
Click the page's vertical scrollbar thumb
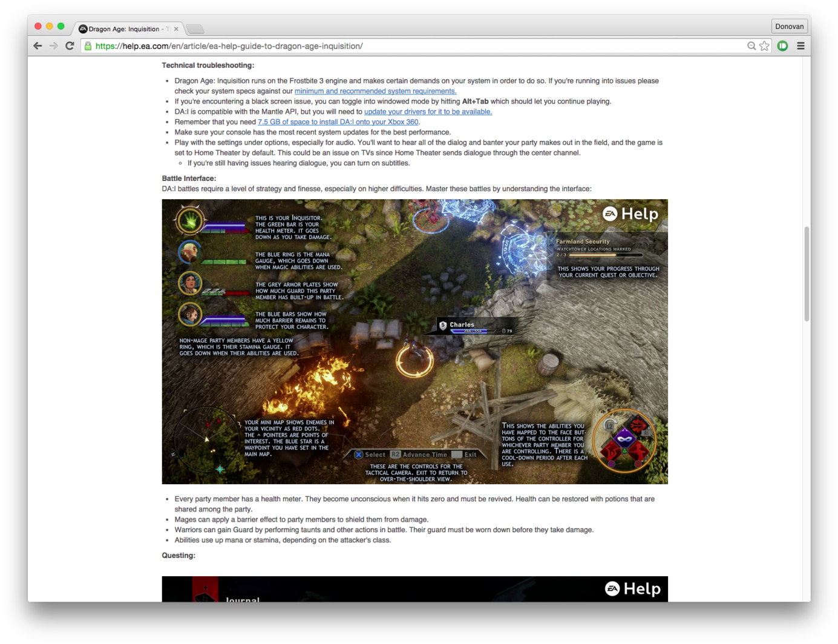tap(806, 274)
